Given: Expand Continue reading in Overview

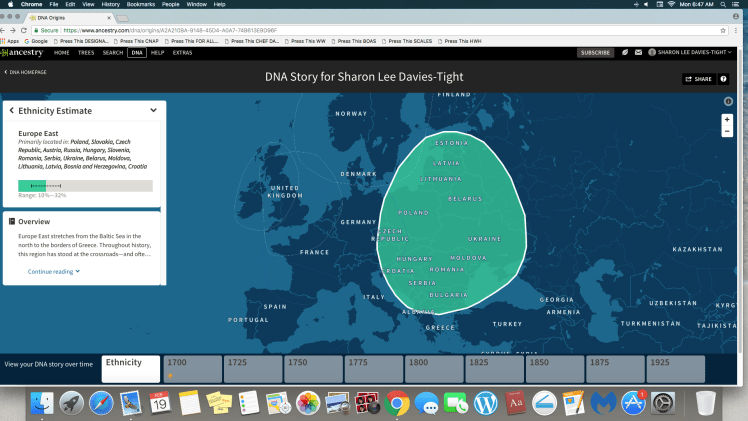Looking at the screenshot, I should point(50,271).
